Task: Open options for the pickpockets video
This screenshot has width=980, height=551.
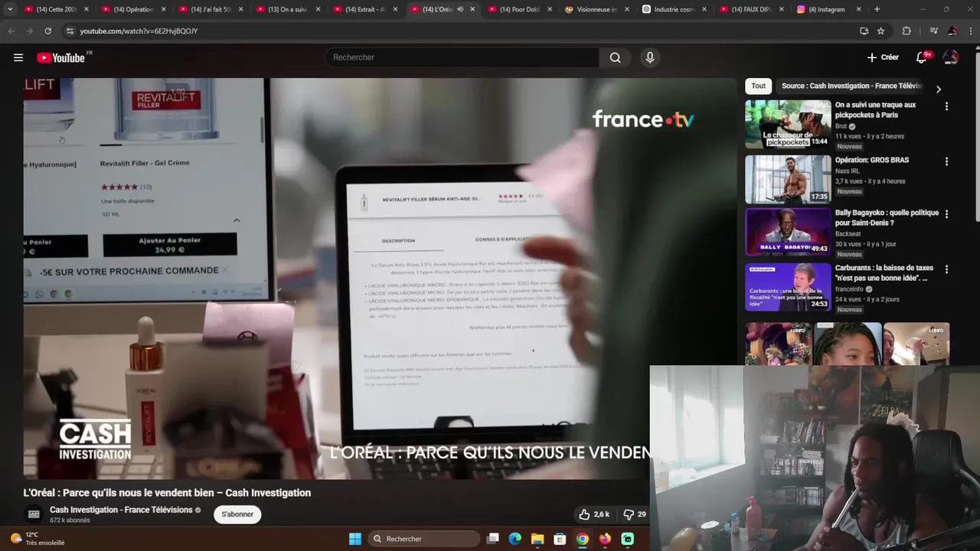Action: [946, 106]
